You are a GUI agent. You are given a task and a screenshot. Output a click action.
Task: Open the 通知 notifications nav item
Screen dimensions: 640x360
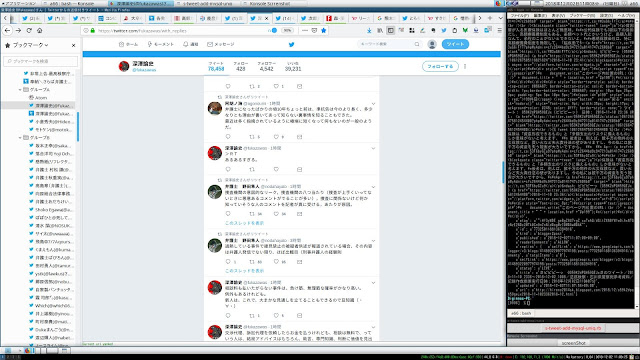coord(191,44)
